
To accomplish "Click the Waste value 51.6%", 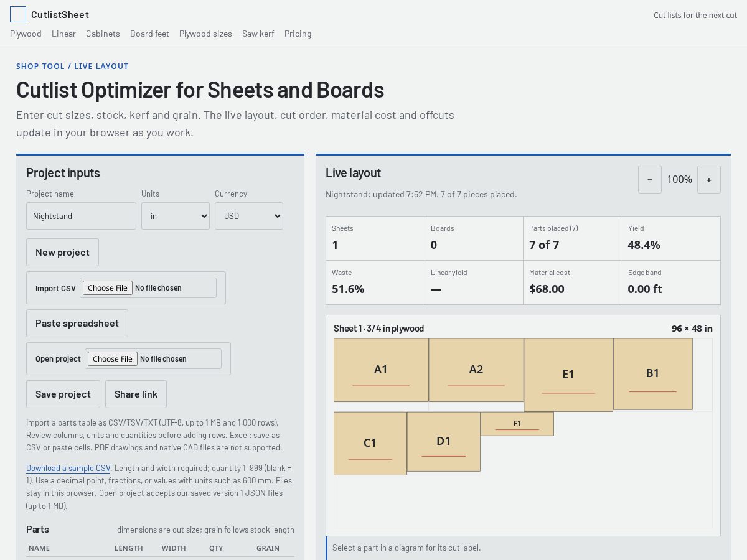I will (x=348, y=289).
